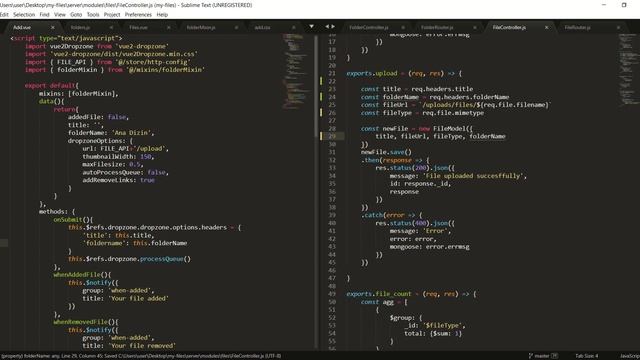
Task: Close the FolderRouter.js tab
Action: 475,27
